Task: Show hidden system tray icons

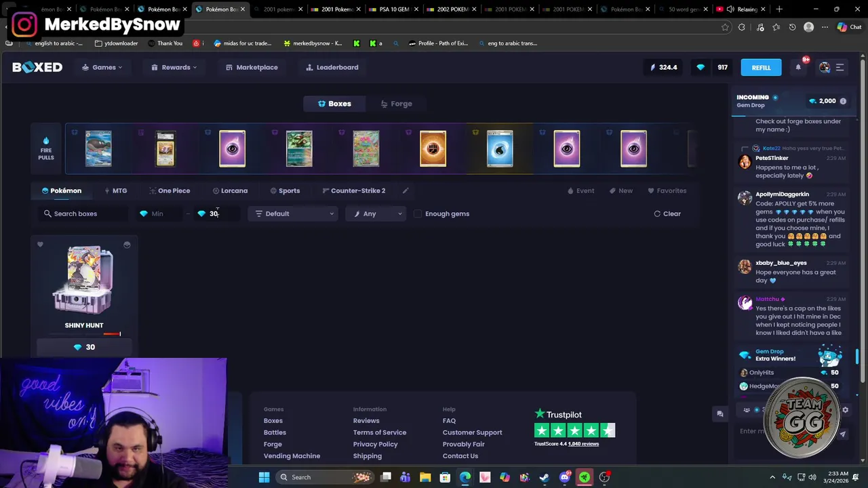Action: tap(772, 477)
